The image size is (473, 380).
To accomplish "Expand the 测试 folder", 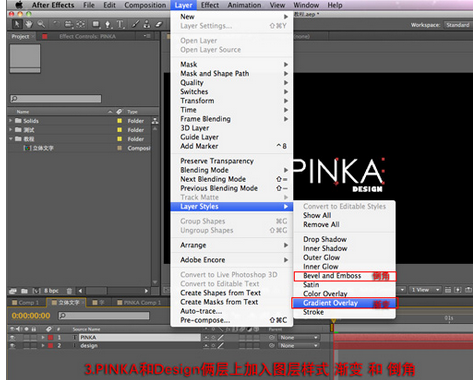I will coord(11,129).
